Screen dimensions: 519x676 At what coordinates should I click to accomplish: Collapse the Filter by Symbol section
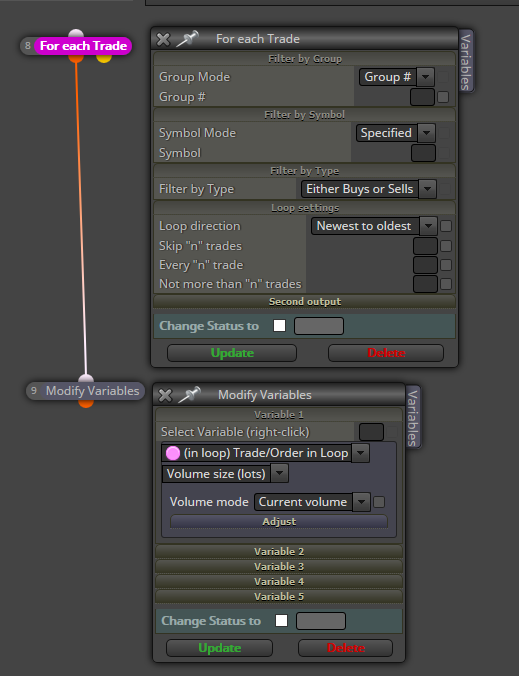[x=304, y=115]
